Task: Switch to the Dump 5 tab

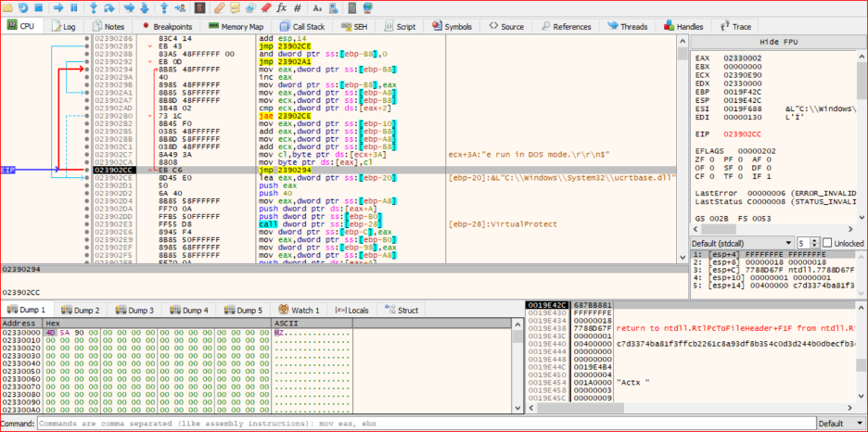Action: [243, 311]
